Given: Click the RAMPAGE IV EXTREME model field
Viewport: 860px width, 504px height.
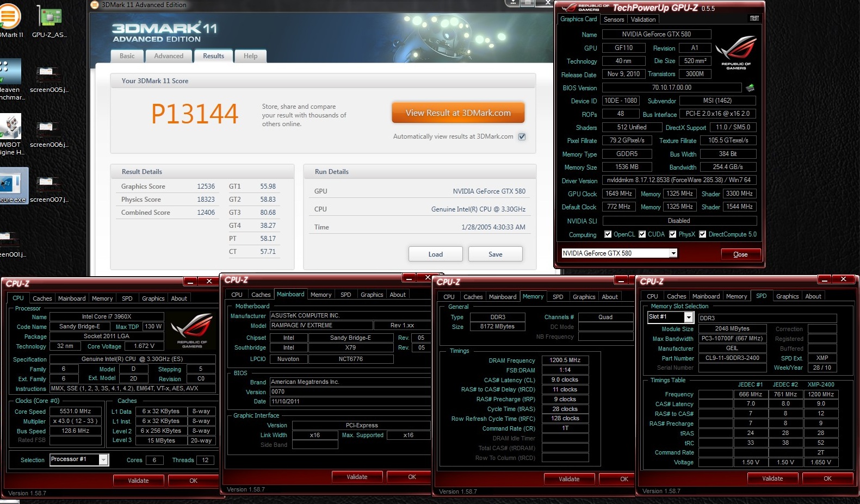Looking at the screenshot, I should tap(321, 325).
